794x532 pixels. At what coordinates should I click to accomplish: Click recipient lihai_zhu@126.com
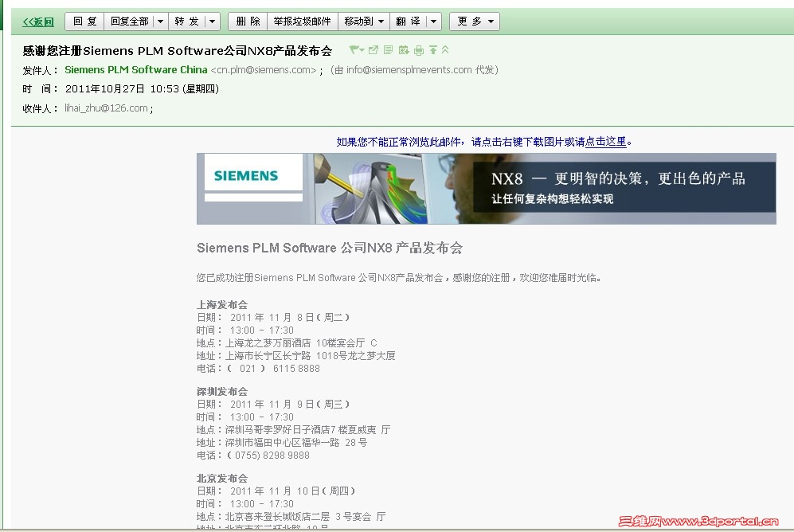(x=107, y=108)
